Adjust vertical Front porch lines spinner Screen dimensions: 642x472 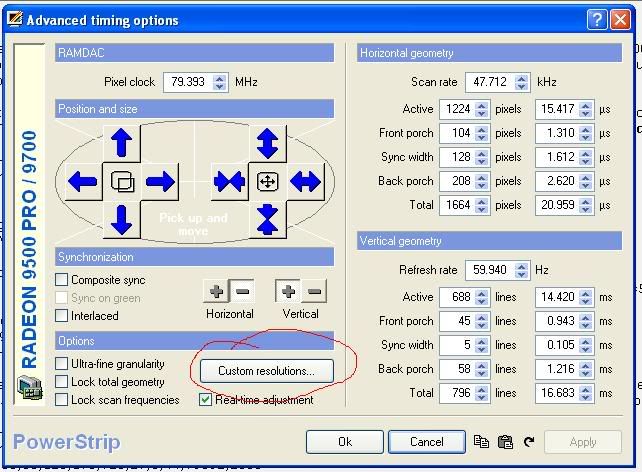[x=482, y=321]
